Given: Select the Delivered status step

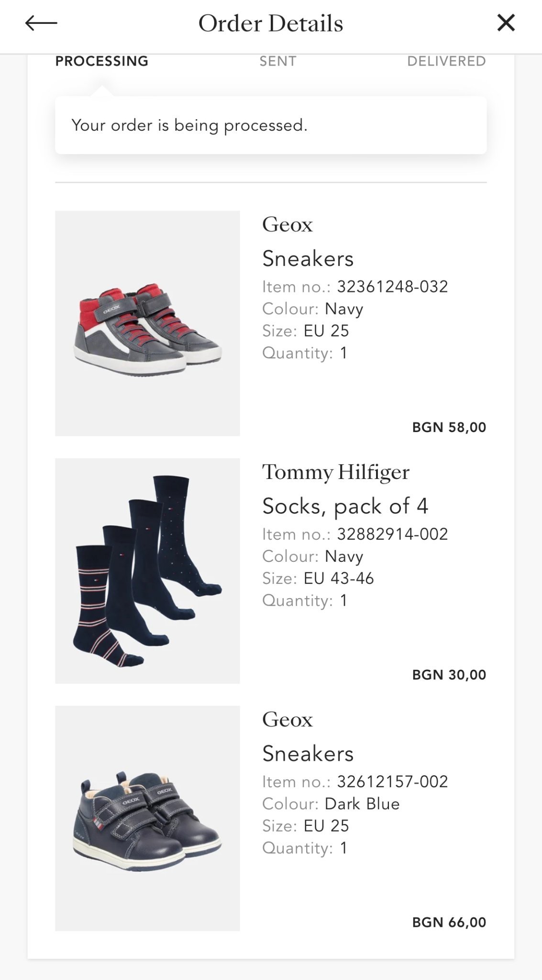Looking at the screenshot, I should coord(446,61).
